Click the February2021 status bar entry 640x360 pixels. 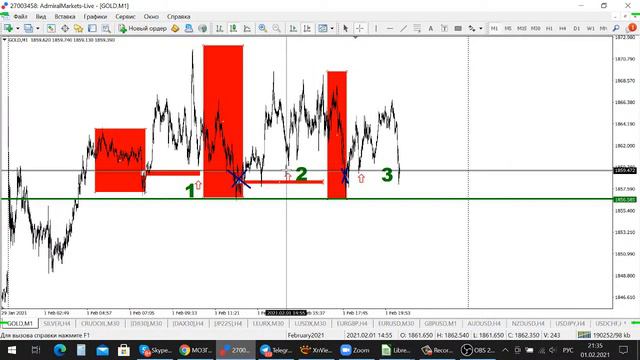coord(305,335)
